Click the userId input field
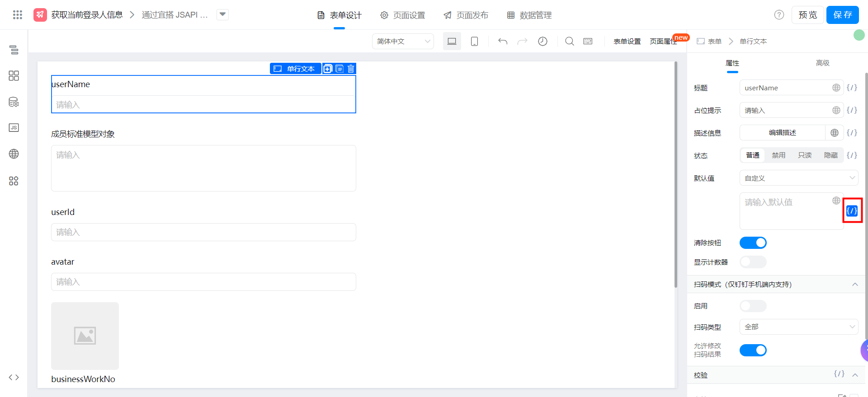This screenshot has height=397, width=868. pyautogui.click(x=203, y=232)
